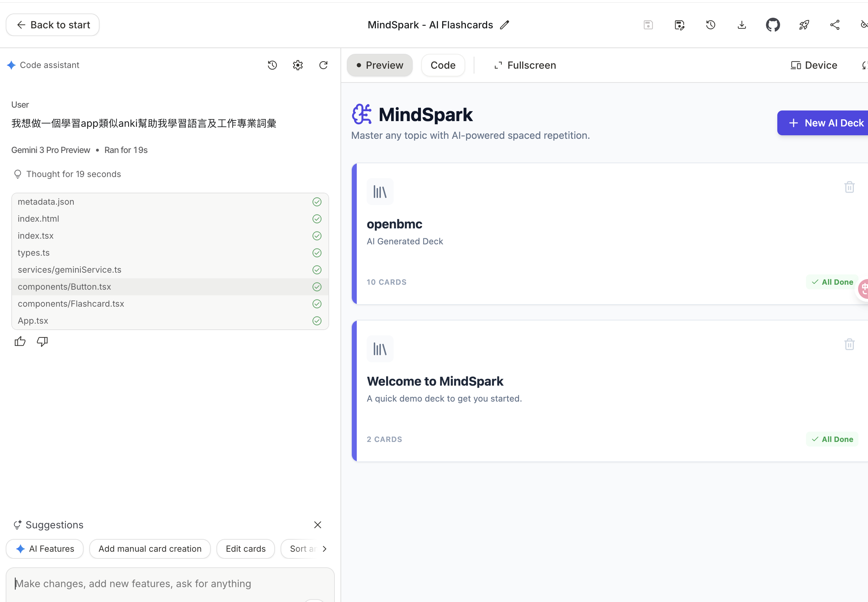Image resolution: width=868 pixels, height=602 pixels.
Task: Go Back to start
Action: tap(52, 24)
